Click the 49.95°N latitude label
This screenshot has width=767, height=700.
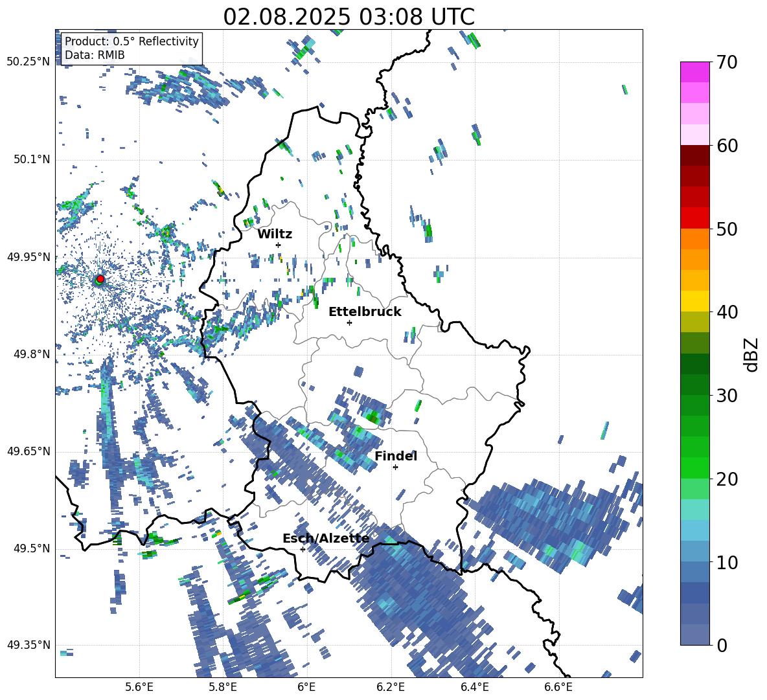(x=29, y=256)
